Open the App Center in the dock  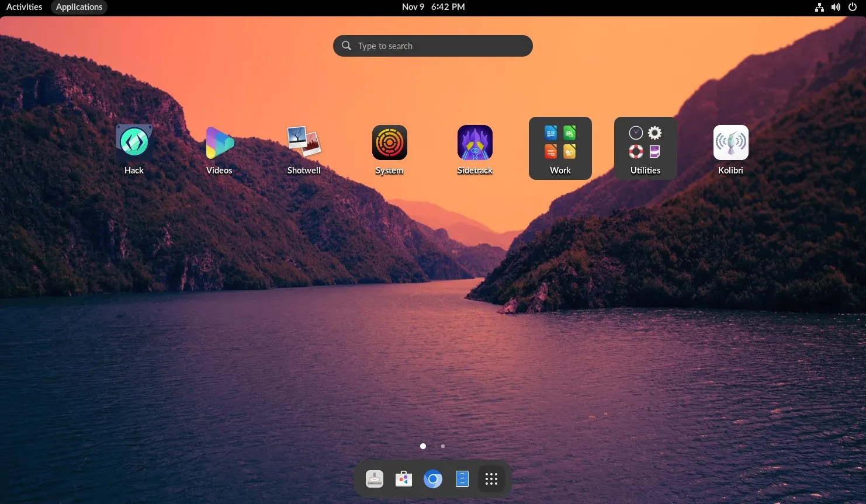click(403, 478)
